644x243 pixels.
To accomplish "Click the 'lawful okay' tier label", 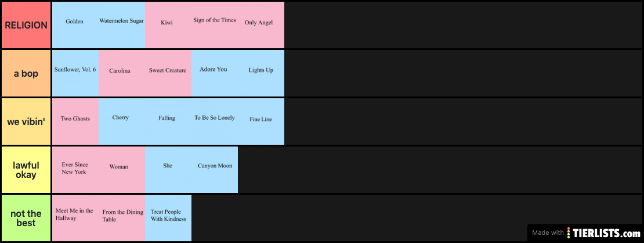I will 26,170.
